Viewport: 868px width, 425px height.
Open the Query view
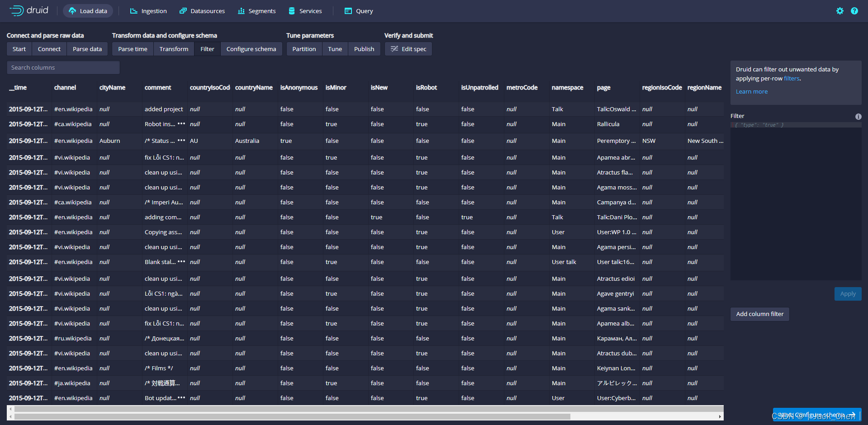359,11
